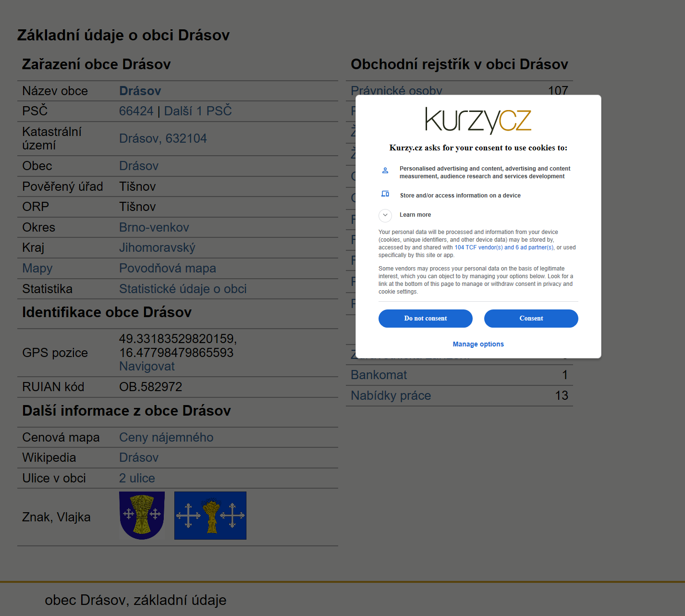Open the Drásov link in Obec row

[139, 166]
